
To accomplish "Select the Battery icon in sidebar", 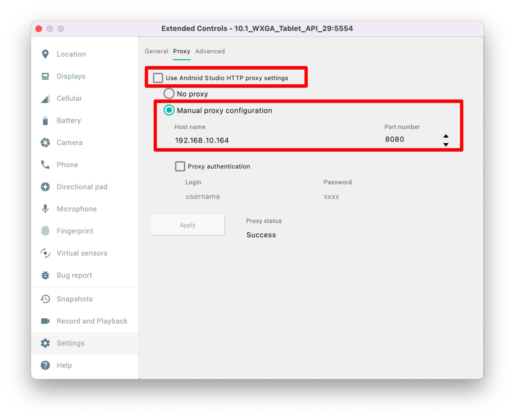I will (x=45, y=121).
